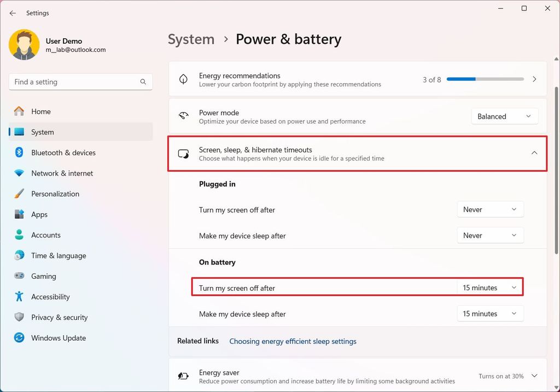
Task: Click the back arrow in Settings
Action: tap(12, 13)
